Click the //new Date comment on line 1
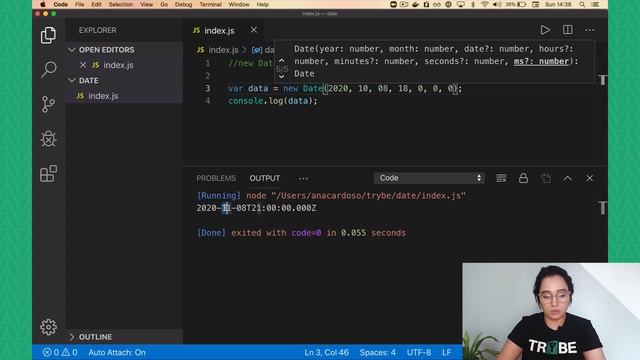Viewport: 640px width, 360px height. (250, 63)
